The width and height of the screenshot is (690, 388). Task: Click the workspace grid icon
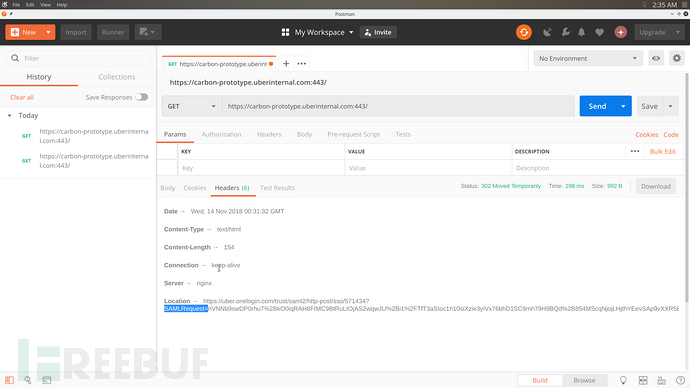pos(285,32)
